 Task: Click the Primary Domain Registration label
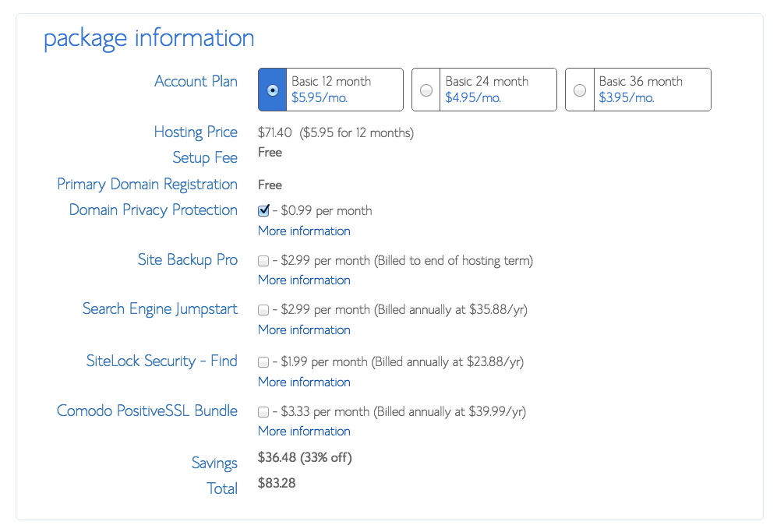[x=147, y=184]
